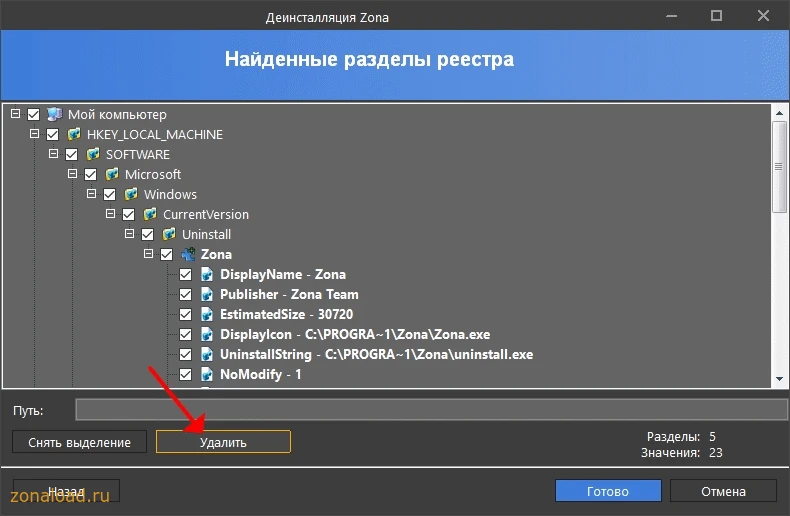Screen dimensions: 790x516
Task: Collapse the Microsoft node
Action: (73, 173)
